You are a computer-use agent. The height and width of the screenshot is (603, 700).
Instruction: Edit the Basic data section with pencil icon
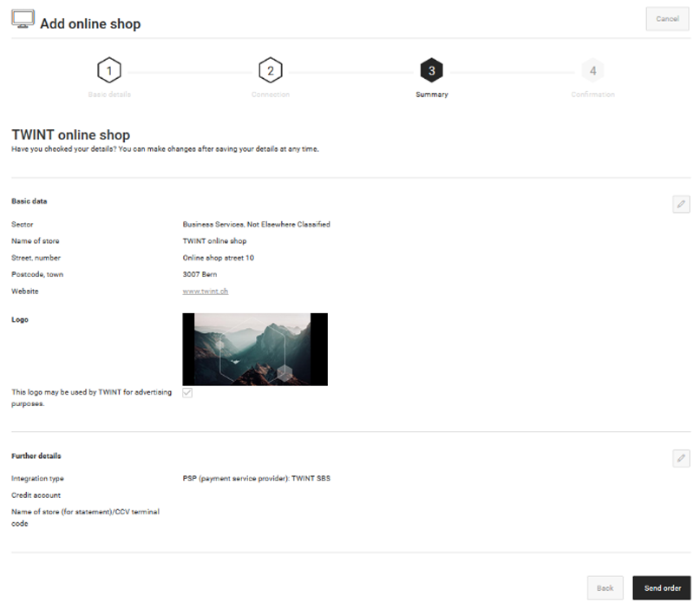pyautogui.click(x=681, y=204)
